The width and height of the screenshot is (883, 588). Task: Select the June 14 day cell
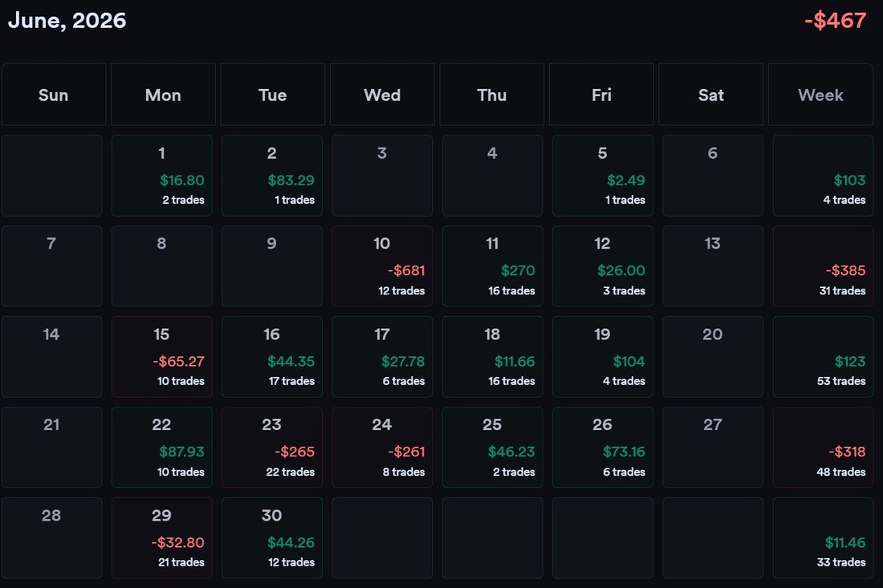pyautogui.click(x=52, y=357)
